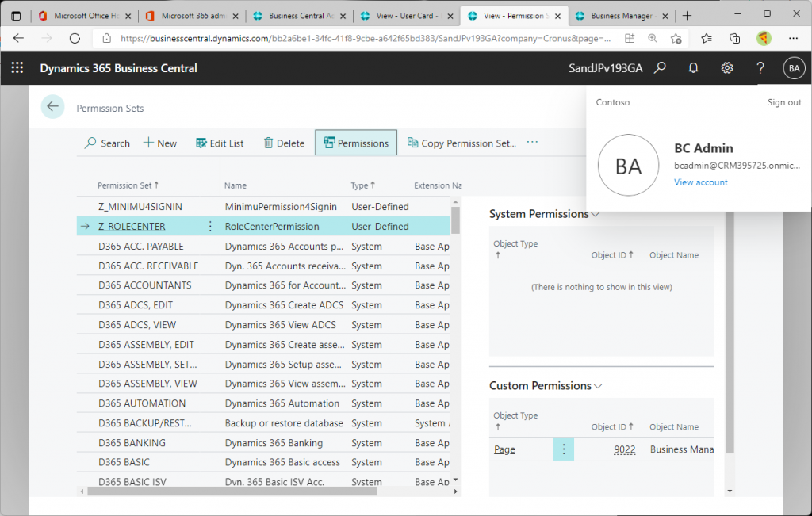Click the Permission Sets page title

click(109, 108)
